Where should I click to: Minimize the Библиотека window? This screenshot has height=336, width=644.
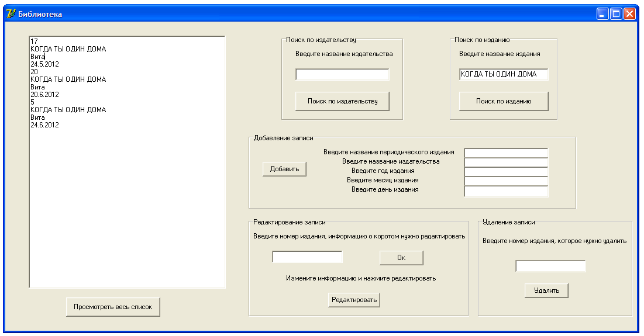pyautogui.click(x=602, y=14)
